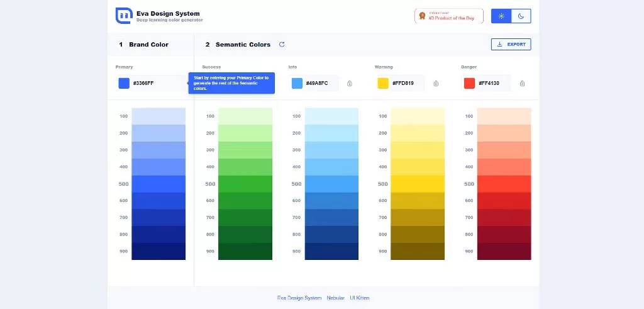Select the Primary 900 shade
This screenshot has width=644, height=309.
coord(158,252)
